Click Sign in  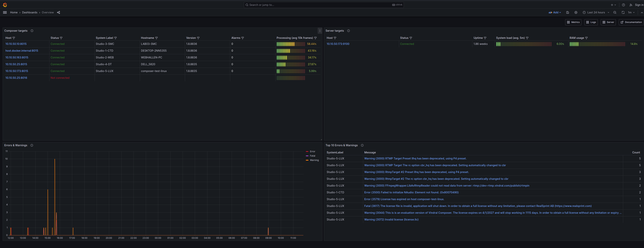click(x=639, y=5)
